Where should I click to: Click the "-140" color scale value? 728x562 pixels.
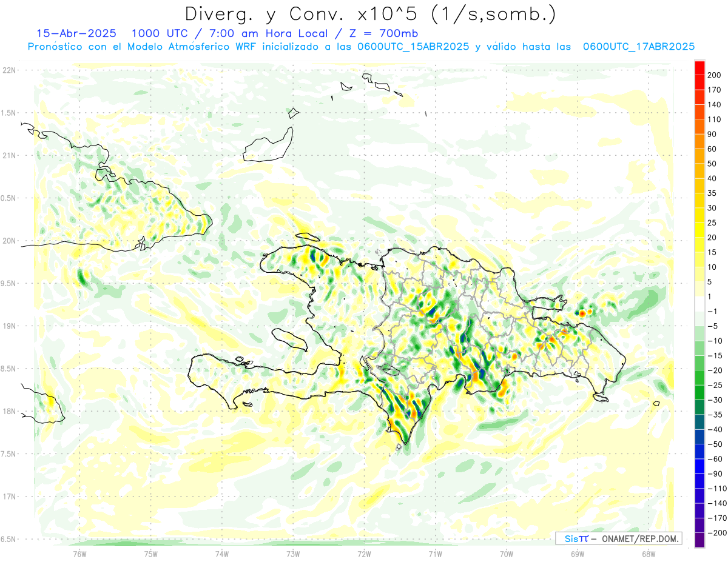coord(718,503)
